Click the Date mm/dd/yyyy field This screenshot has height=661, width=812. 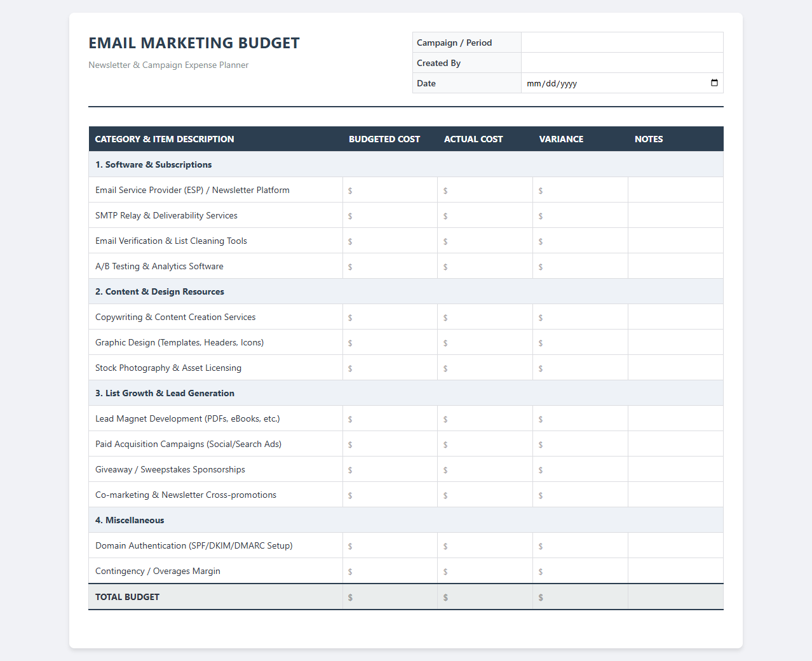point(622,83)
